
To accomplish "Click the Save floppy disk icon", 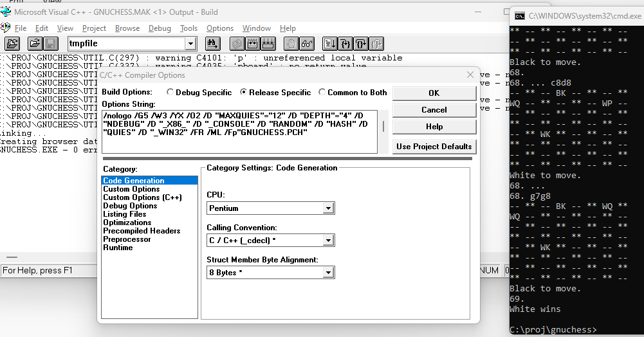I will tap(51, 44).
